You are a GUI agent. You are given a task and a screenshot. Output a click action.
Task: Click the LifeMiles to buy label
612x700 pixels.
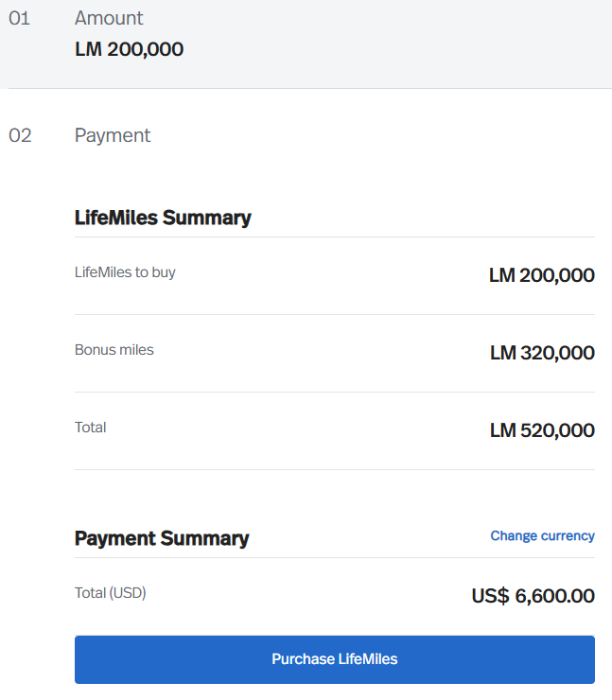125,272
